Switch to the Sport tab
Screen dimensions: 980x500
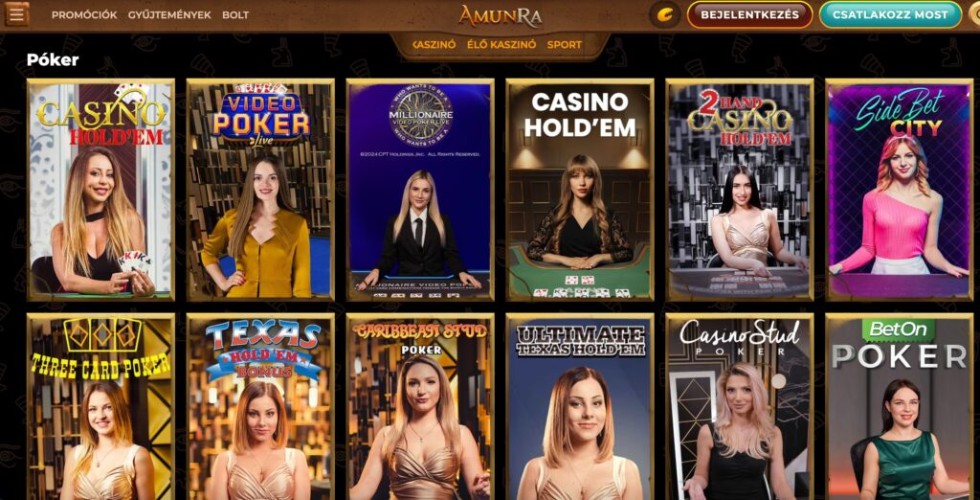coord(565,44)
